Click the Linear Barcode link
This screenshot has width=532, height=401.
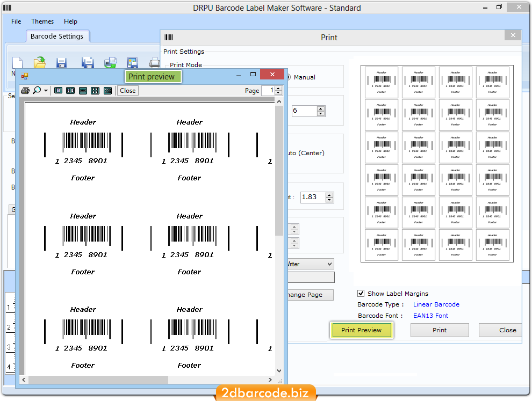pyautogui.click(x=436, y=304)
